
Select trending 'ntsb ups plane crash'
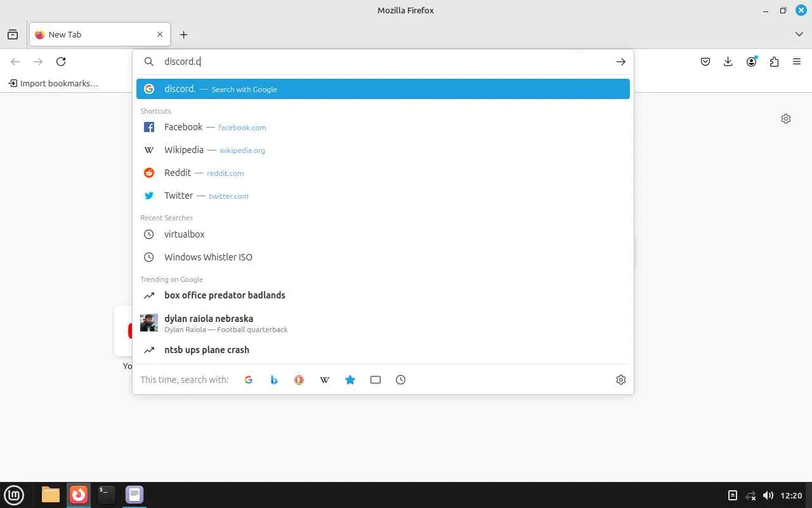383,350
